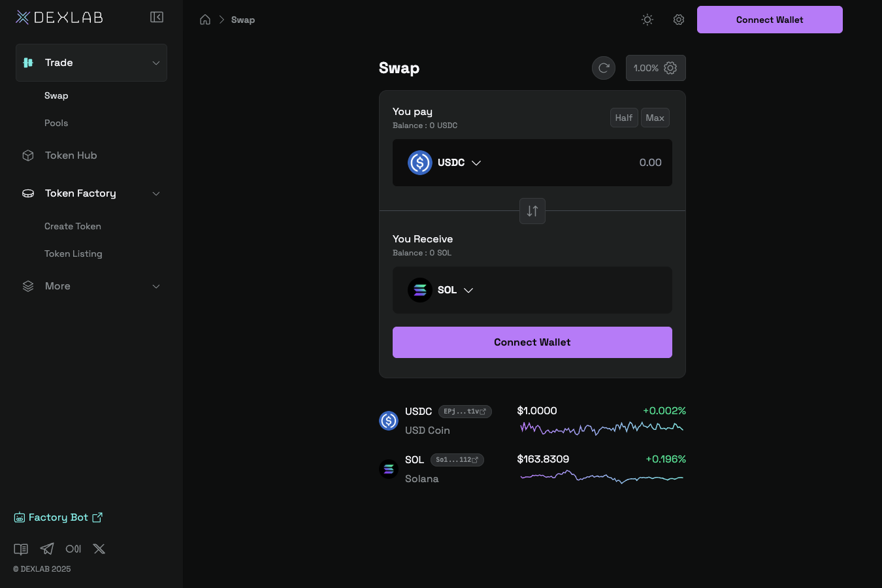Open Token Listing page
This screenshot has height=588, width=882.
coord(73,253)
